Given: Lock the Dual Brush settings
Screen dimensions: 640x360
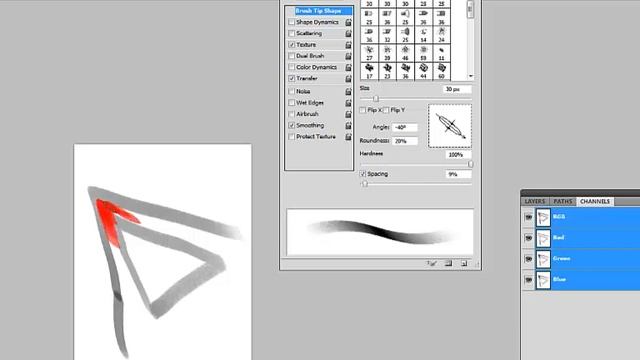Looking at the screenshot, I should coord(348,56).
